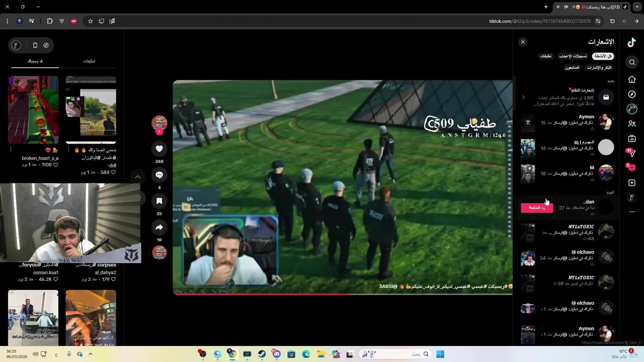
Task: Open the broken_heart_s_a video thumbnail
Action: (x=33, y=110)
